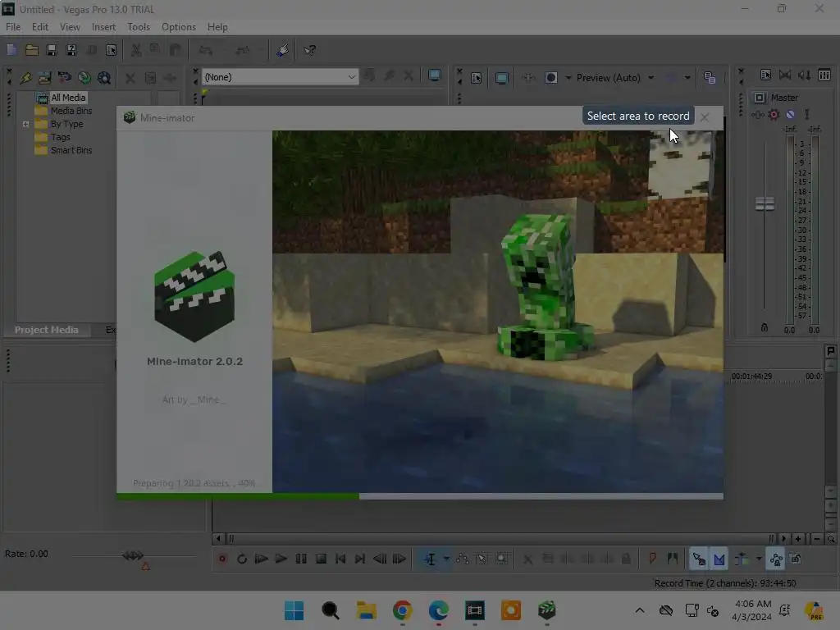Click Copy Snapshot to Clipboard icon
The width and height of the screenshot is (840, 630).
[x=710, y=78]
